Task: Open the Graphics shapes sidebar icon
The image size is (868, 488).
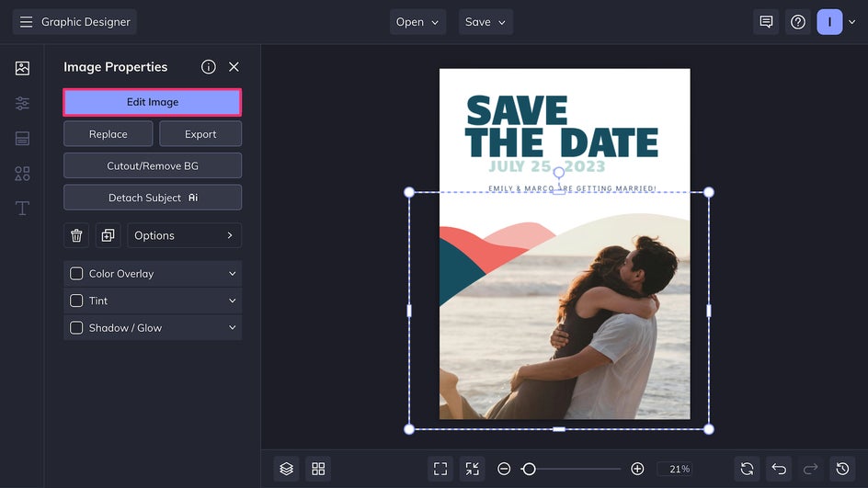Action: (x=22, y=174)
